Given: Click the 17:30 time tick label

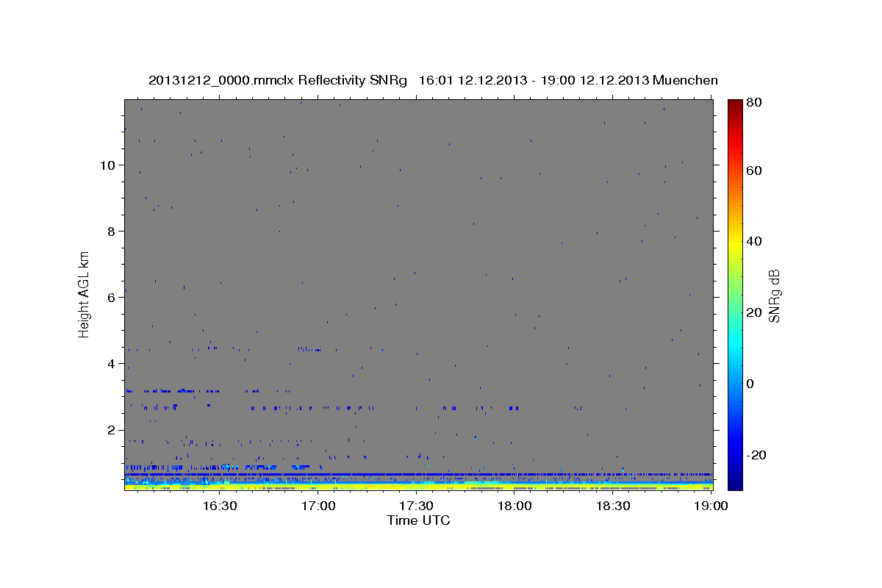Looking at the screenshot, I should (416, 506).
